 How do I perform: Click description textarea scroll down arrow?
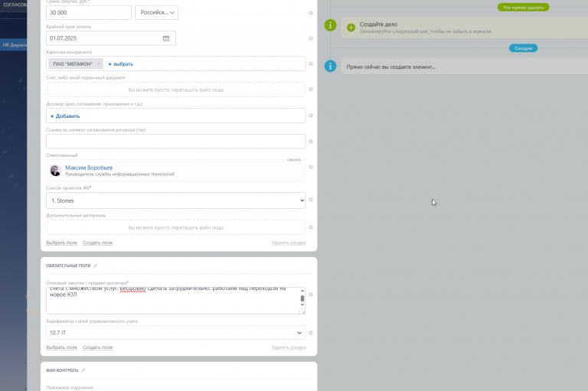tap(302, 305)
